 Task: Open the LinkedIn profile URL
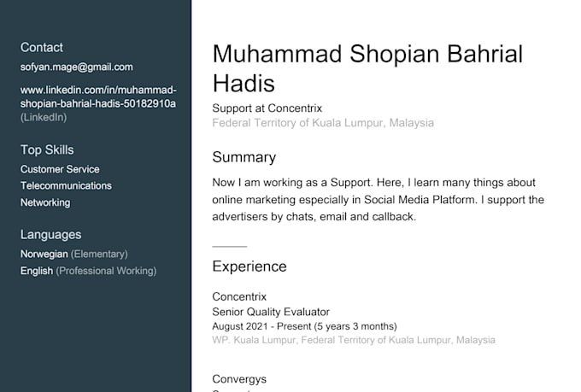(x=98, y=97)
